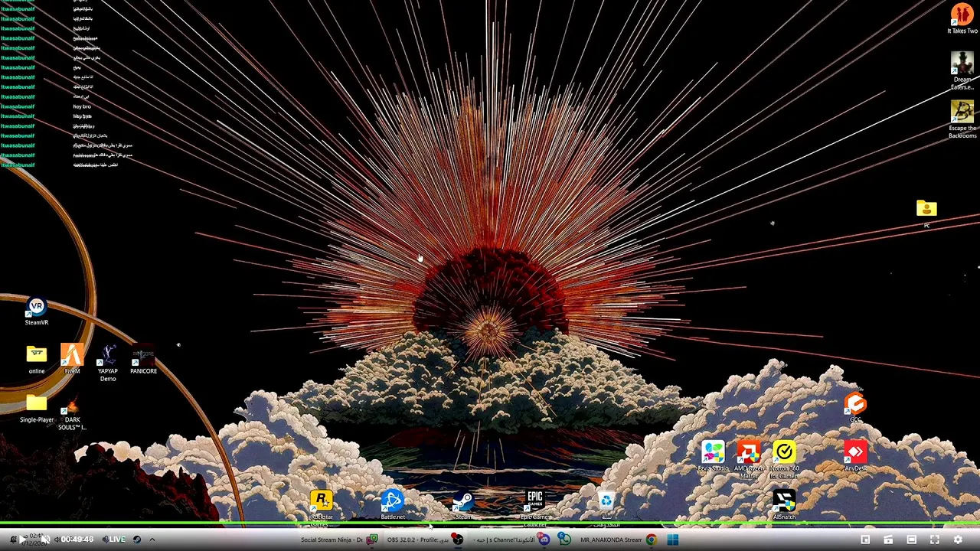This screenshot has width=980, height=551.
Task: Open the YAPYAP Demo shortcut
Action: (x=108, y=363)
